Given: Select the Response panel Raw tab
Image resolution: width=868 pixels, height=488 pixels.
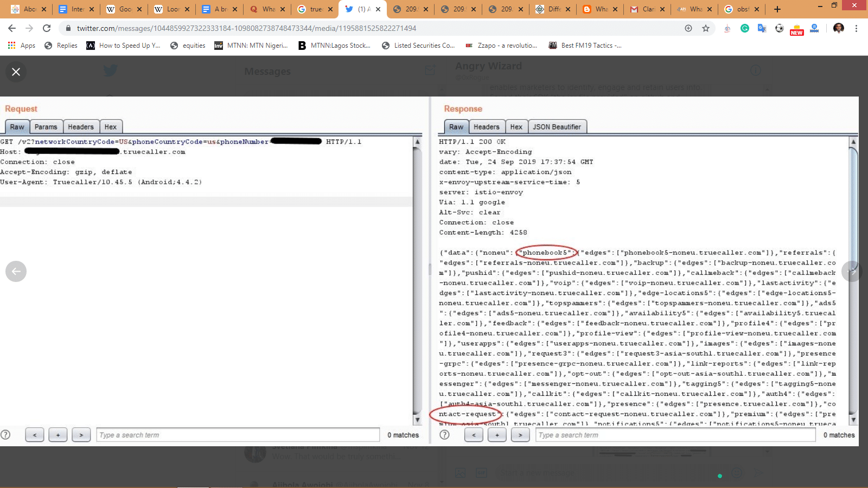Looking at the screenshot, I should pos(456,127).
